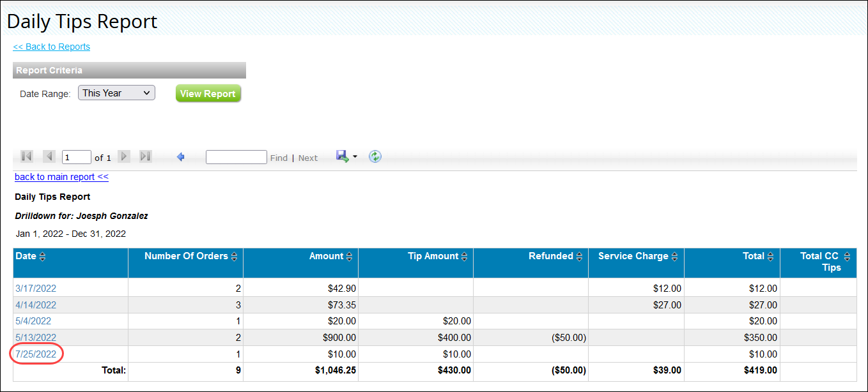Go to previous page in report toolbar
Viewport: 868px width, 392px height.
pyautogui.click(x=49, y=156)
